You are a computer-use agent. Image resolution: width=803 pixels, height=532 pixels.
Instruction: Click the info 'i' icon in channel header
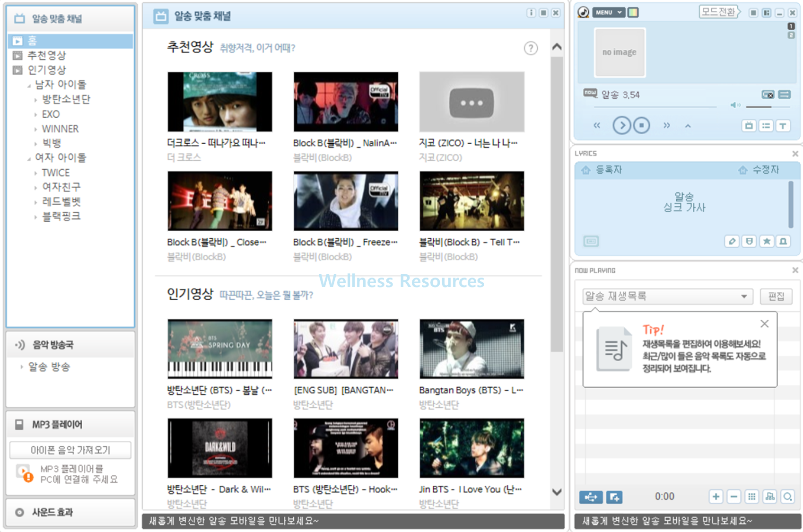coord(531,13)
